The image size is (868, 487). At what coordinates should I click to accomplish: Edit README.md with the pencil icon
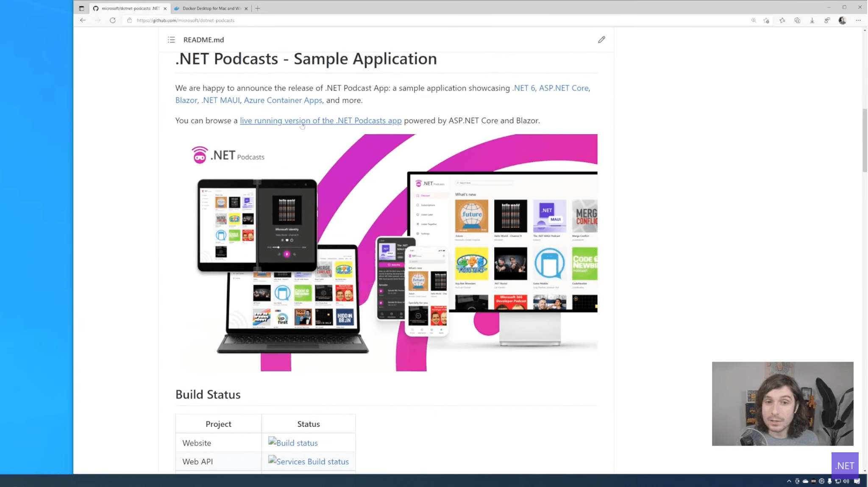pos(601,40)
